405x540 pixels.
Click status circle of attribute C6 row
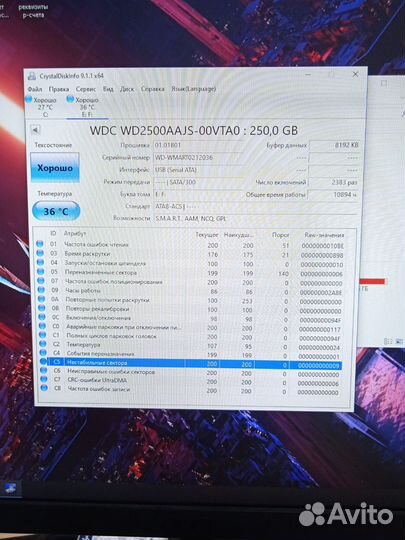point(44,371)
